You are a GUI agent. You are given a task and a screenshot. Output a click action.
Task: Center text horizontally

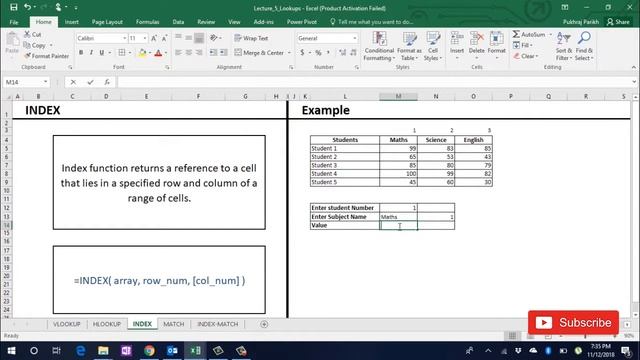189,52
